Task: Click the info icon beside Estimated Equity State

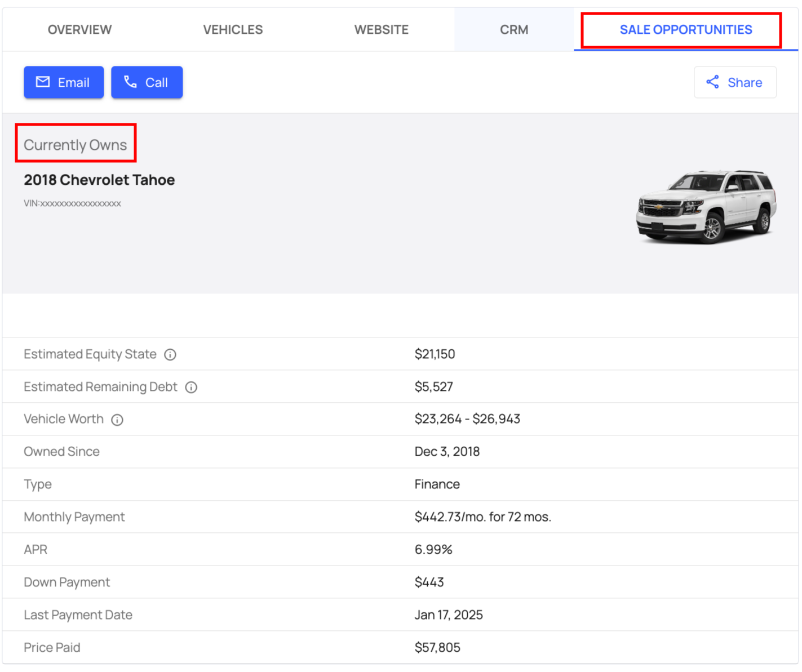Action: point(170,354)
